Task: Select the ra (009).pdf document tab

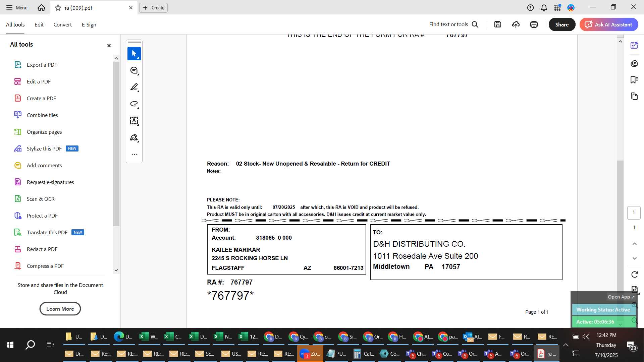Action: click(x=94, y=7)
